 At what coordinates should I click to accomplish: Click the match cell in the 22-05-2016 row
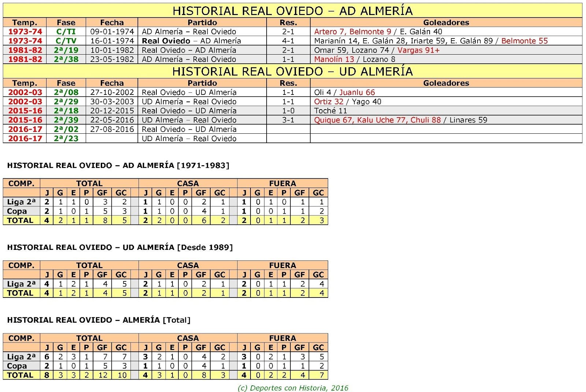202,120
